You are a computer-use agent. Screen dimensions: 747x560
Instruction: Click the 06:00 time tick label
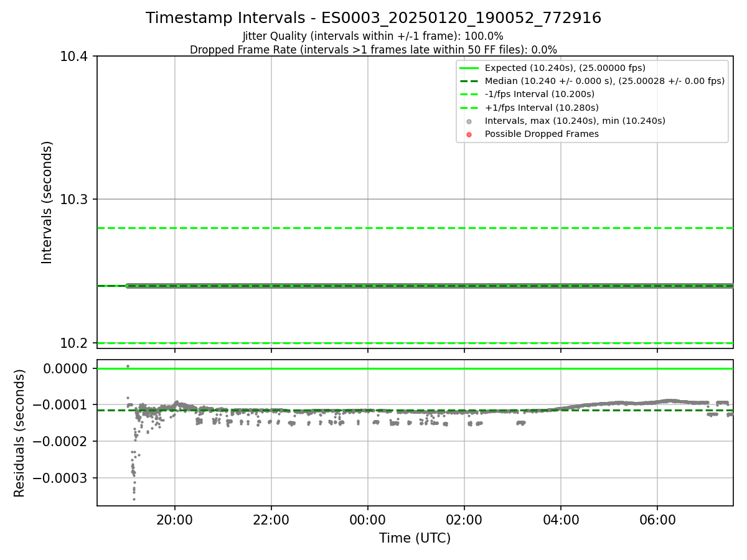click(657, 520)
